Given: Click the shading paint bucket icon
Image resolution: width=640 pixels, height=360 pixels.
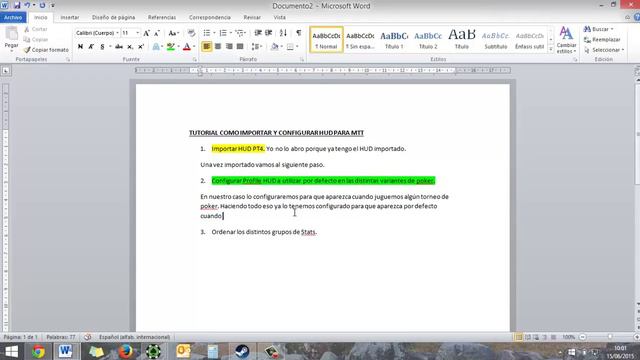Looking at the screenshot, I should pos(275,47).
